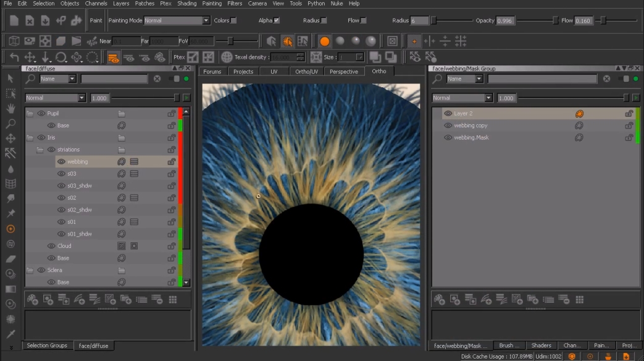Image resolution: width=644 pixels, height=361 pixels.
Task: Open the Forums tab
Action: coord(212,72)
